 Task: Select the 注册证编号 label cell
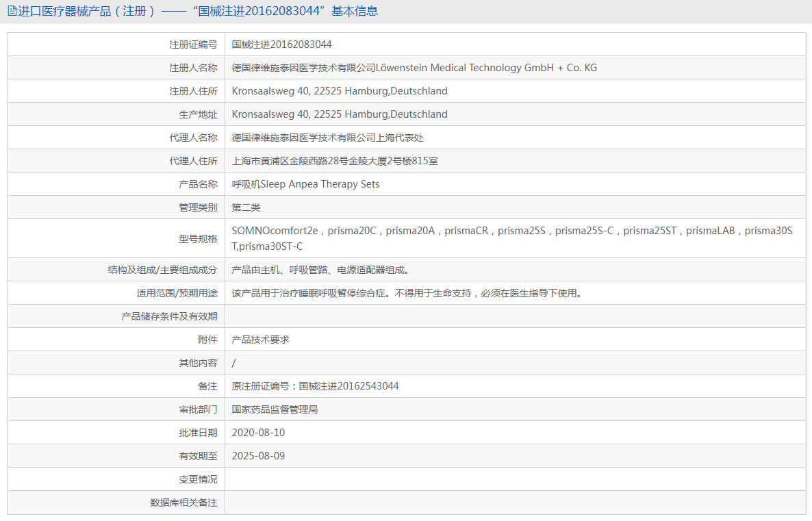tap(193, 45)
